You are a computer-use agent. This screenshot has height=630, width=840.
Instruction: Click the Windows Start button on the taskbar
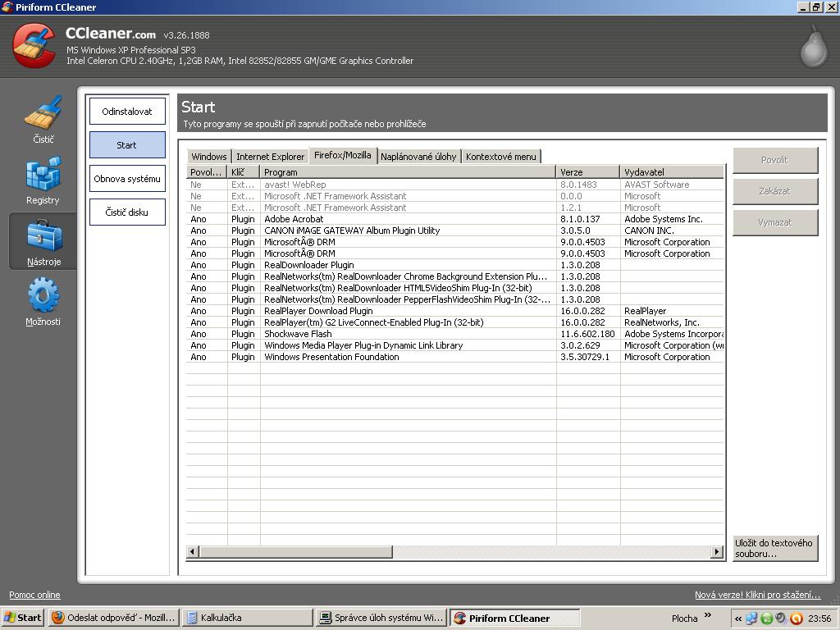click(x=22, y=618)
